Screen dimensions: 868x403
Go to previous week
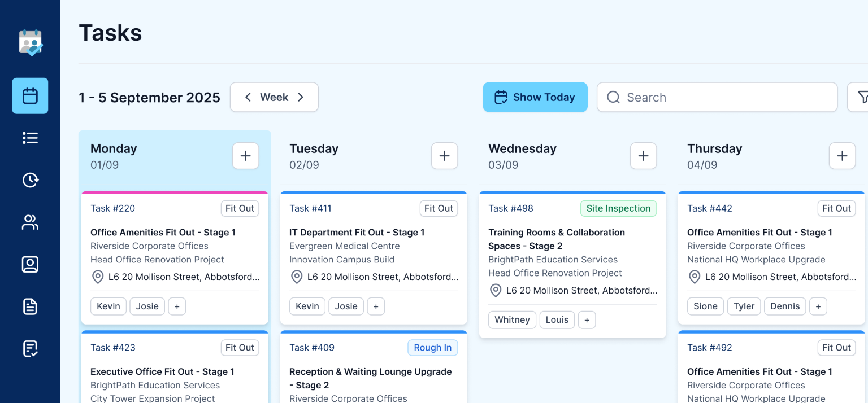[x=248, y=97]
